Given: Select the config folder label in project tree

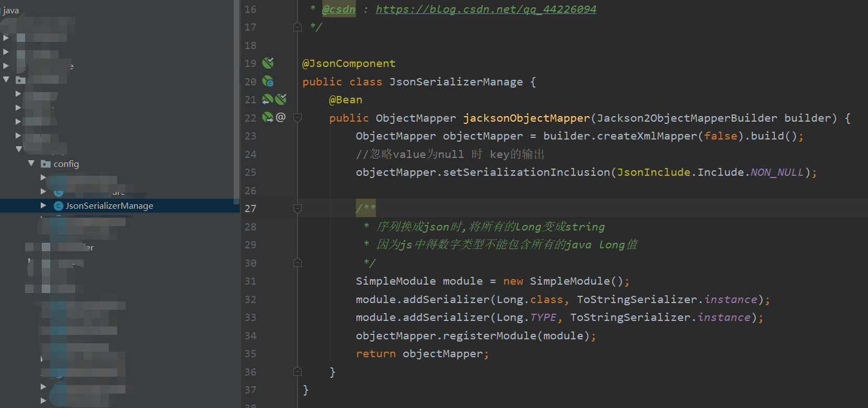Looking at the screenshot, I should 66,164.
